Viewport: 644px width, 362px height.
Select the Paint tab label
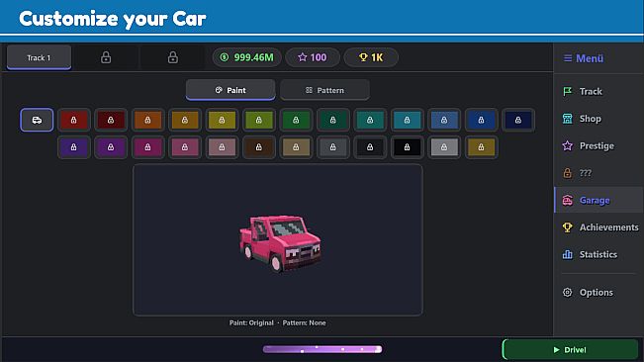pos(236,90)
